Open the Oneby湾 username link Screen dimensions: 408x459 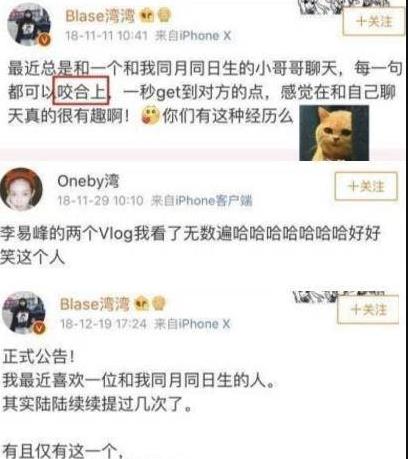point(88,181)
